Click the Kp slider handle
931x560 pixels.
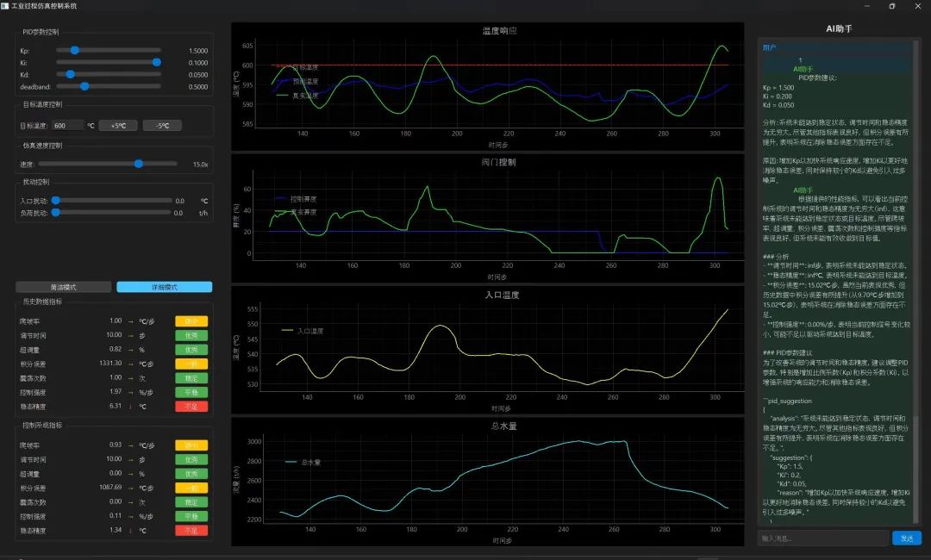coord(75,51)
